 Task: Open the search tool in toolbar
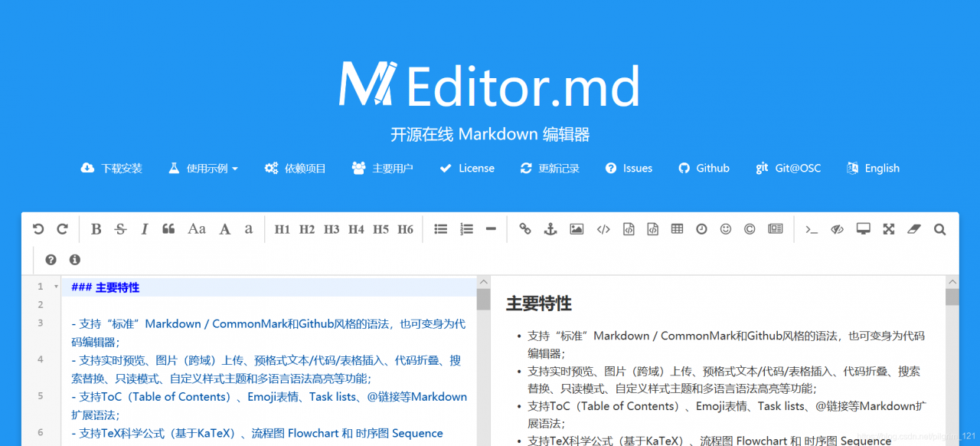pyautogui.click(x=939, y=228)
